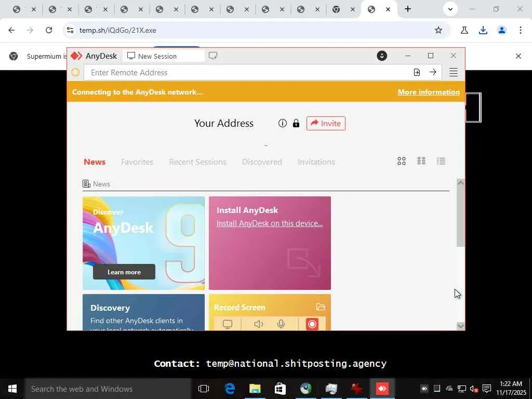Open the browser three-dot menu
532x399 pixels.
click(x=521, y=30)
